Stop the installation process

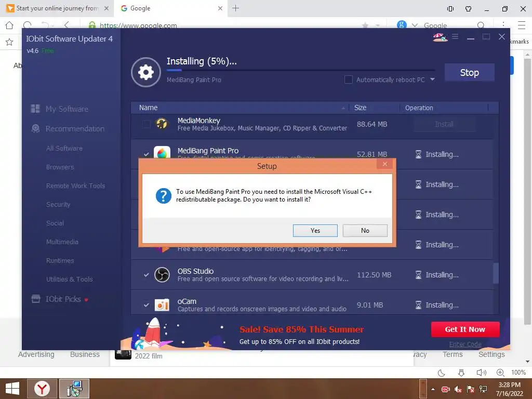(469, 72)
